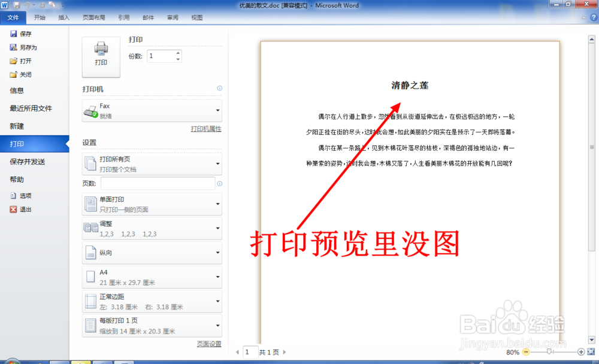Open the 单面打印 duplex dropdown
This screenshot has height=364, width=599.
pyautogui.click(x=152, y=204)
